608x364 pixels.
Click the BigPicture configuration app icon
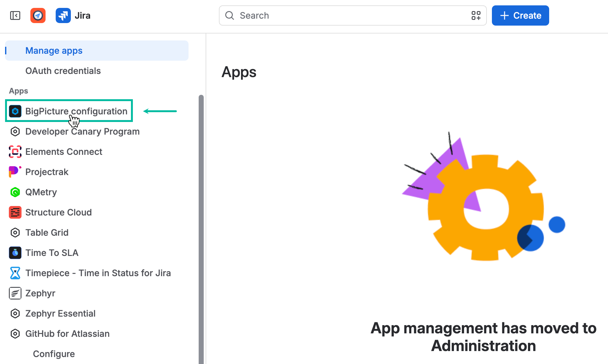coord(15,111)
